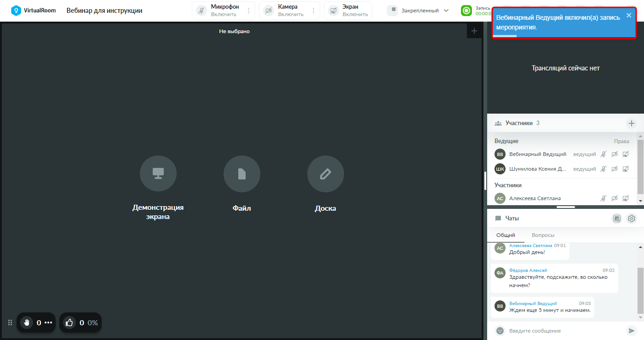Close the recording notification popup

click(x=629, y=15)
